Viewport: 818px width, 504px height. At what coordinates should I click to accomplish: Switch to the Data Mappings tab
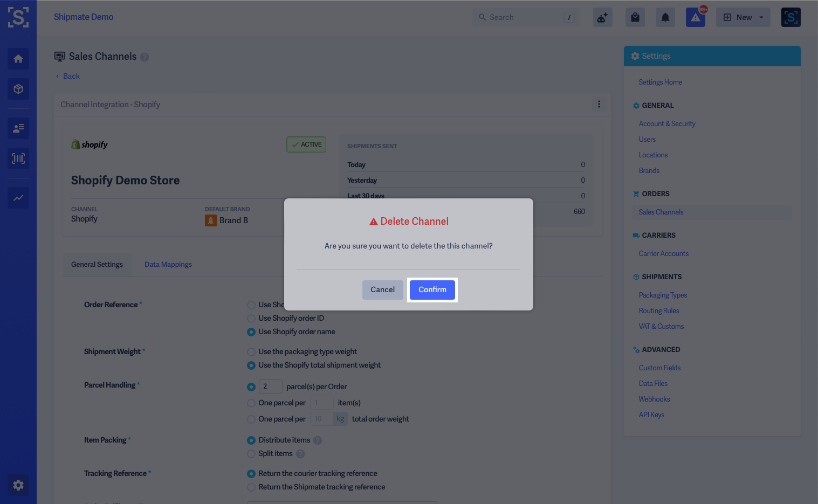[168, 264]
